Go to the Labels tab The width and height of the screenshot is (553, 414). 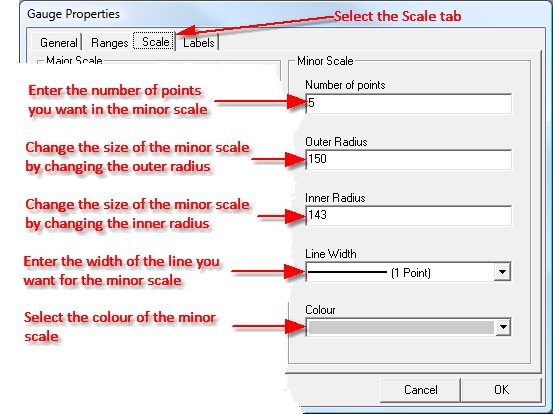click(198, 43)
